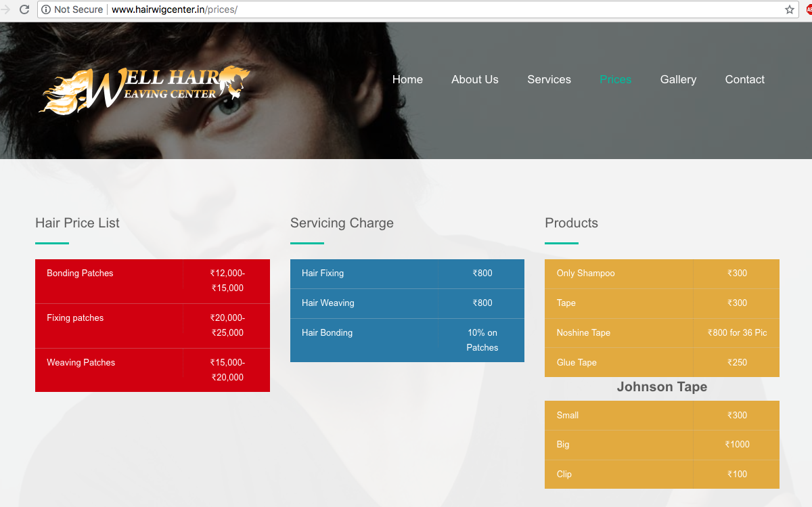Click the Hair Weaving service label
The image size is (812, 507).
point(328,303)
